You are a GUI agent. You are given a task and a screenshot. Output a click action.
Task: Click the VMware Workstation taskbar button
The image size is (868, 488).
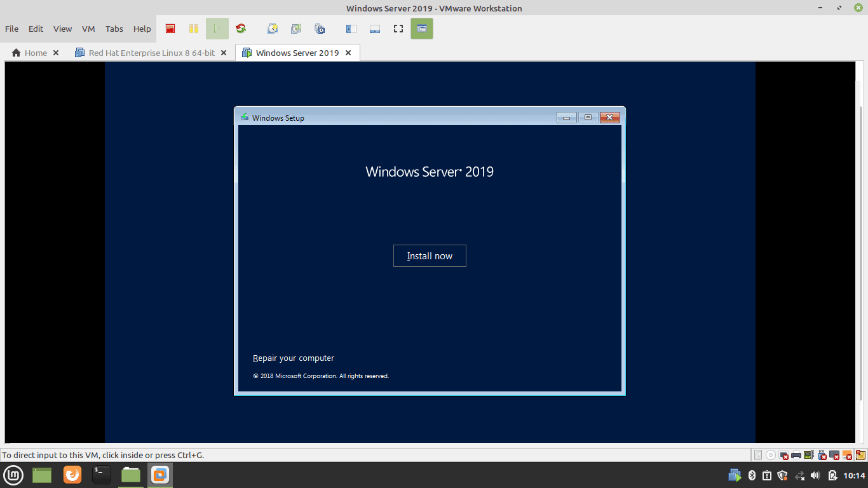tap(160, 475)
